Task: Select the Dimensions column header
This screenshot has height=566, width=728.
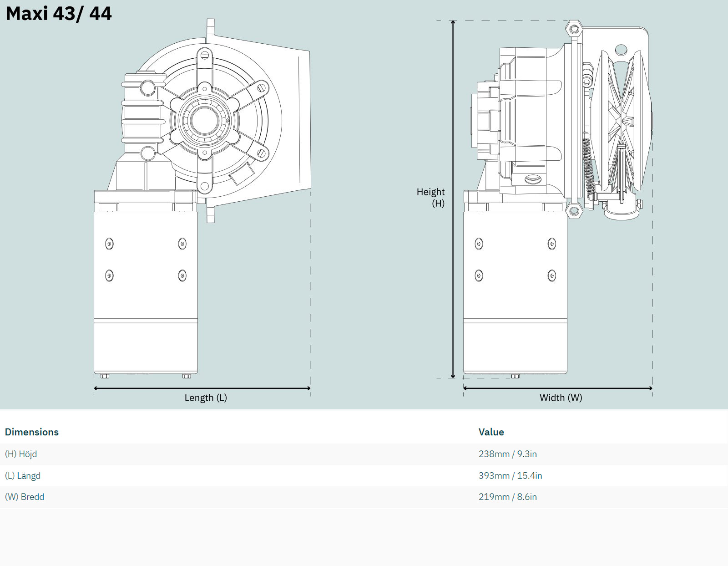Action: click(x=32, y=432)
